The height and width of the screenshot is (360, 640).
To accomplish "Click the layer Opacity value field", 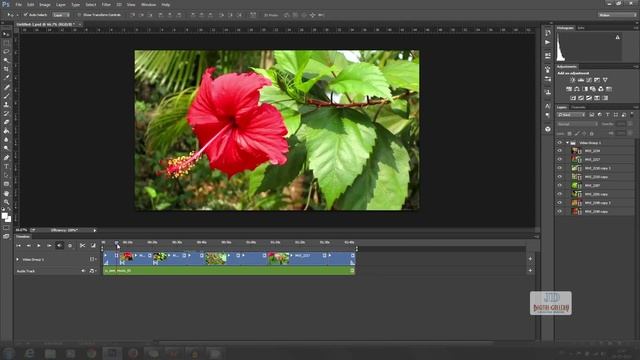I will point(621,124).
